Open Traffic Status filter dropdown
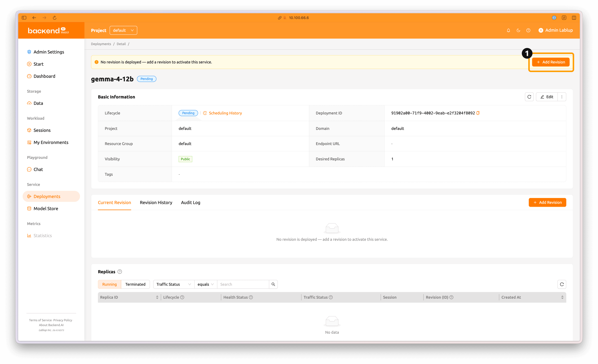This screenshot has height=364, width=598. [174, 284]
